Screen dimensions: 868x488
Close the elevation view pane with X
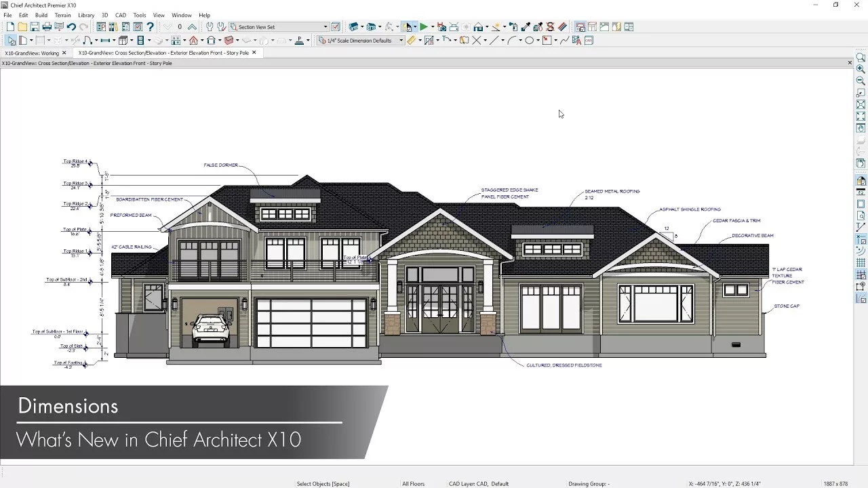850,63
